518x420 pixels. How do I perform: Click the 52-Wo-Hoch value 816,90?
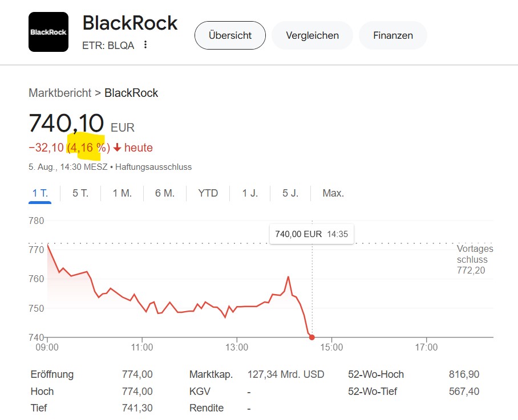click(464, 374)
